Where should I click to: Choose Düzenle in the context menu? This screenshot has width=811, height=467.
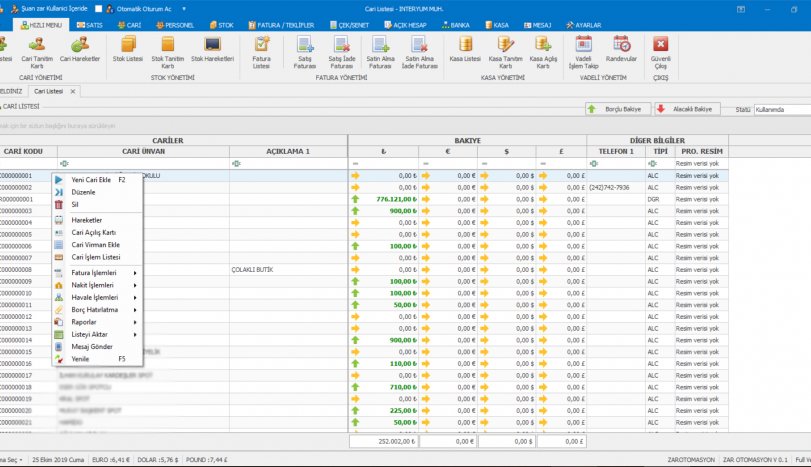pos(97,192)
